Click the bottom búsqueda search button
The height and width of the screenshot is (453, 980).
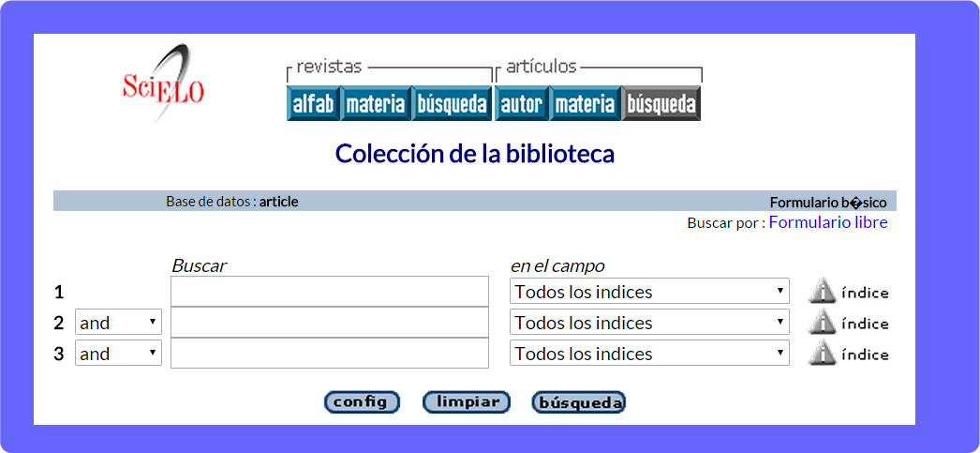579,402
